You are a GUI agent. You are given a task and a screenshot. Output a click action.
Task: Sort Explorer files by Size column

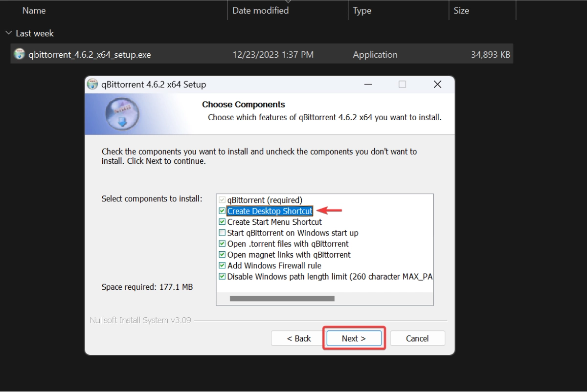(x=461, y=10)
